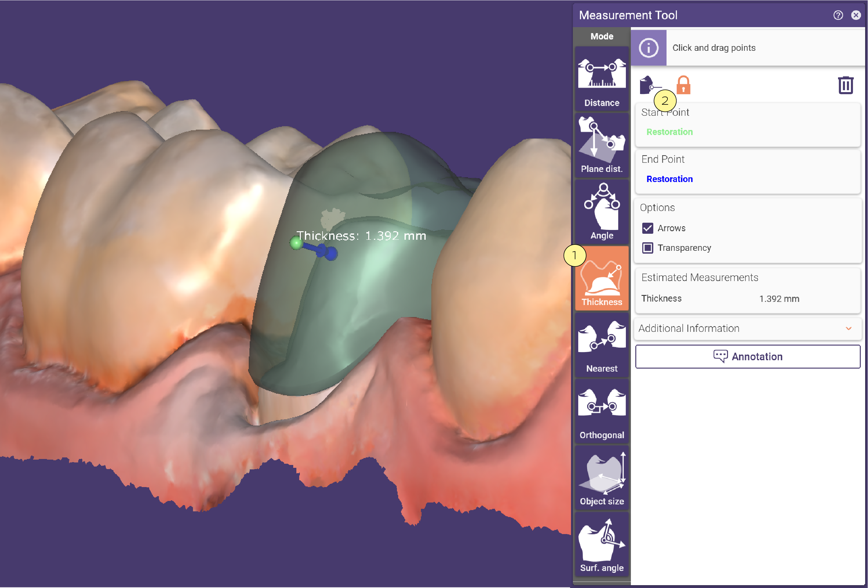Click the orange lock icon
The image size is (868, 588).
click(684, 85)
